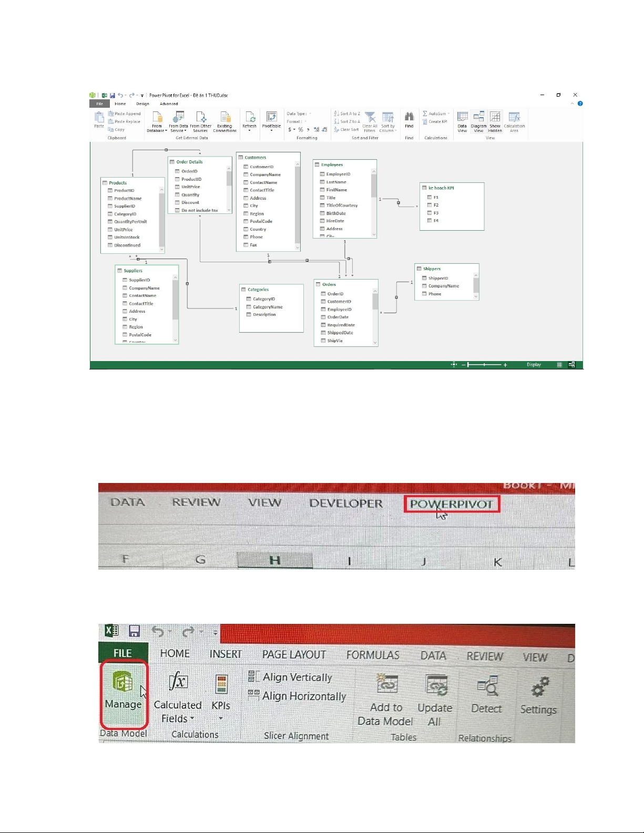Toggle Show Hidden in the View group

tap(495, 117)
